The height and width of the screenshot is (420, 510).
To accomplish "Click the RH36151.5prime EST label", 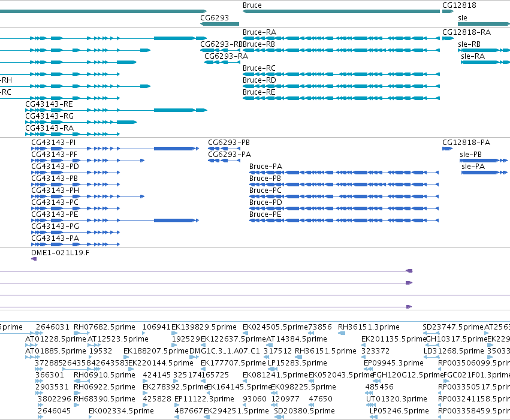I will point(325,351).
